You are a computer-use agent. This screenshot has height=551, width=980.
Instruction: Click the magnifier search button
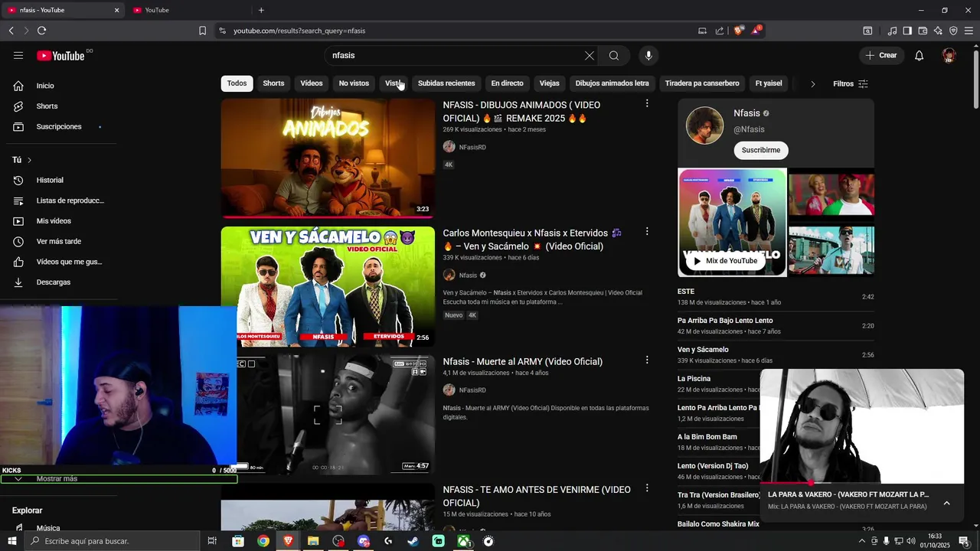click(x=614, y=55)
